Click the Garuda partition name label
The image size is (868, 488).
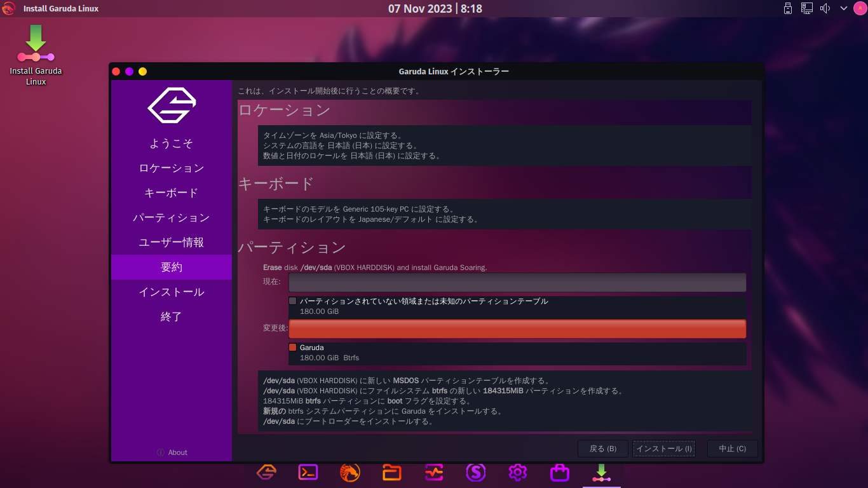[x=312, y=348]
